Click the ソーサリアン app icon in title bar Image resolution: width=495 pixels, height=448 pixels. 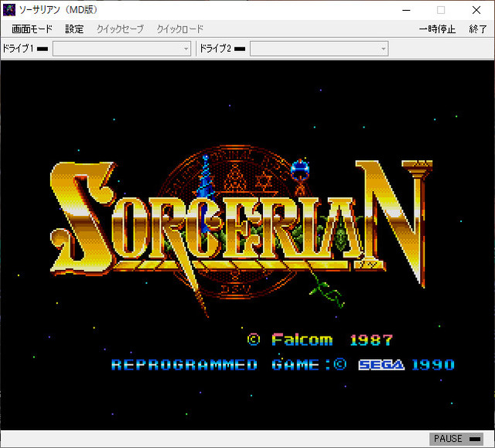(9, 10)
